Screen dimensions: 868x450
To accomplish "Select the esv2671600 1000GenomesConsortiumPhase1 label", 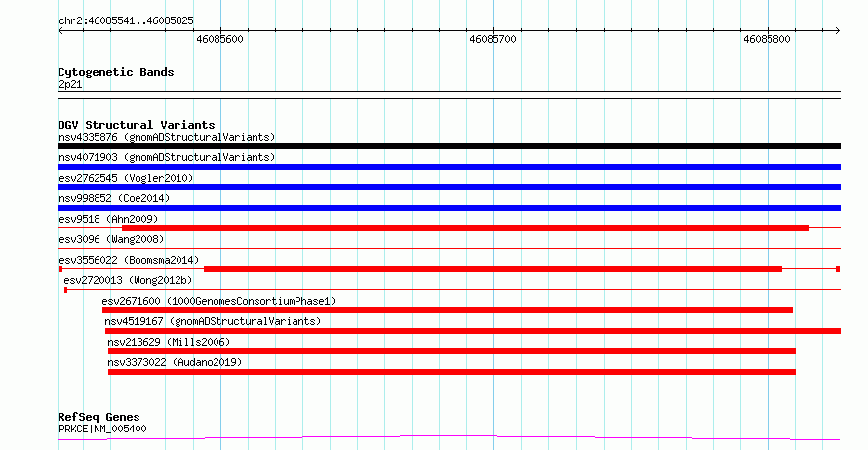I will click(x=218, y=301).
